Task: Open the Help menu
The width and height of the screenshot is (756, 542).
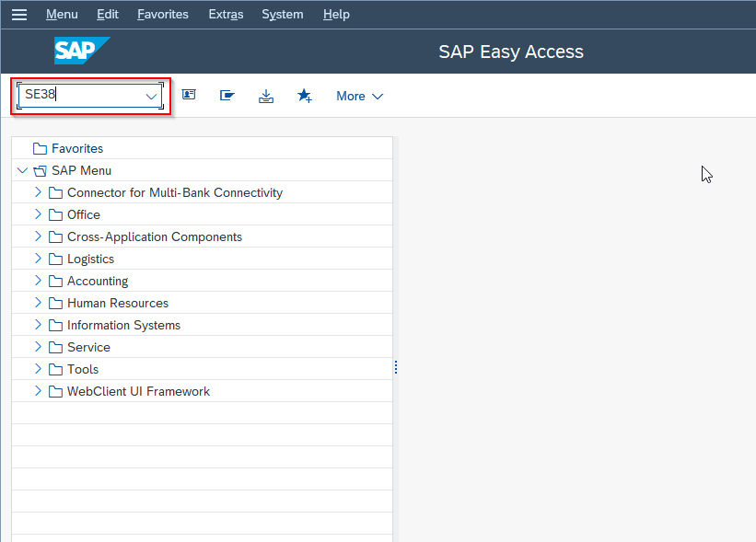Action: pos(336,15)
